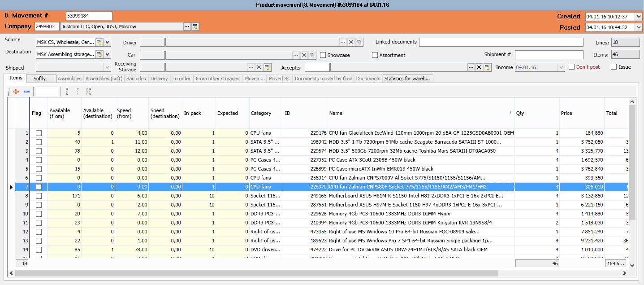Open the Source storage card icon
The width and height of the screenshot is (644, 285).
(x=99, y=42)
